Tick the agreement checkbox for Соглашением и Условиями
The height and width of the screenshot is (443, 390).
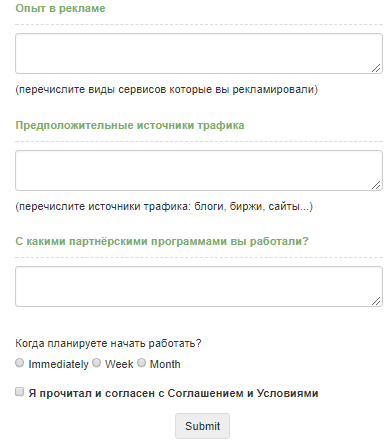pyautogui.click(x=20, y=392)
